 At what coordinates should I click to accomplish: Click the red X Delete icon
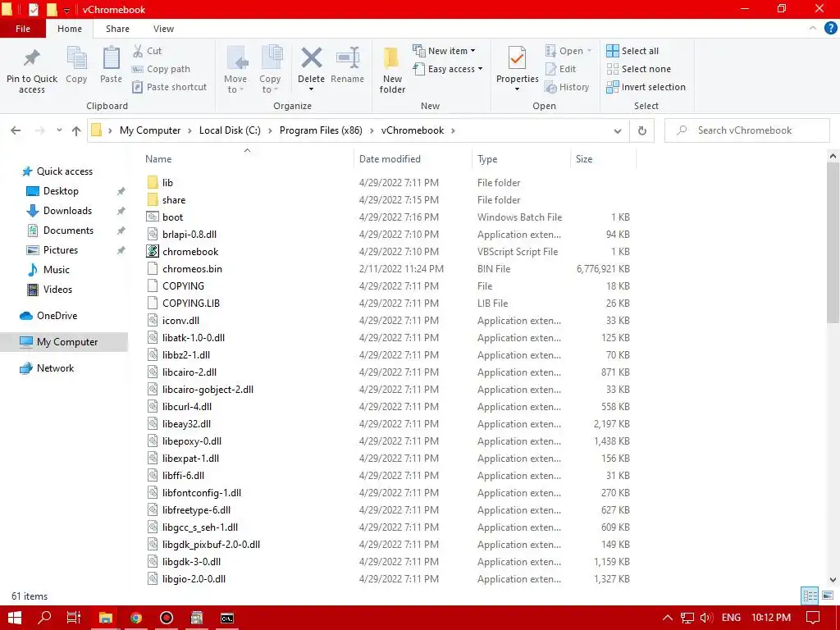[x=311, y=58]
